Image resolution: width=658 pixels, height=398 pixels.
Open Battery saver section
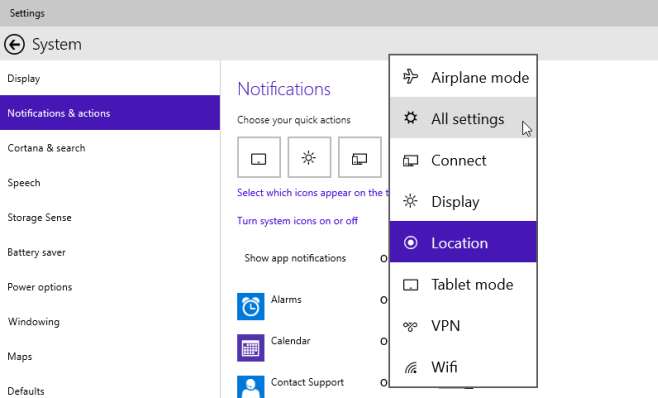(110, 252)
